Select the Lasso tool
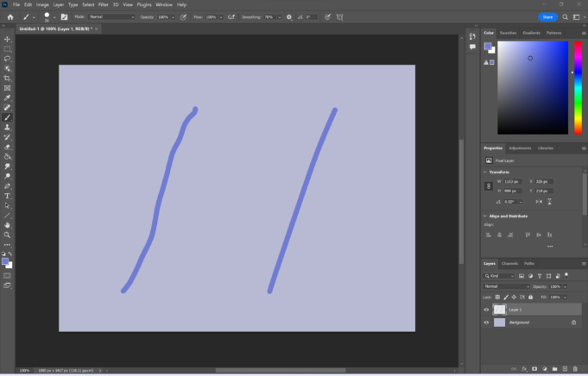This screenshot has width=588, height=376. (x=7, y=59)
